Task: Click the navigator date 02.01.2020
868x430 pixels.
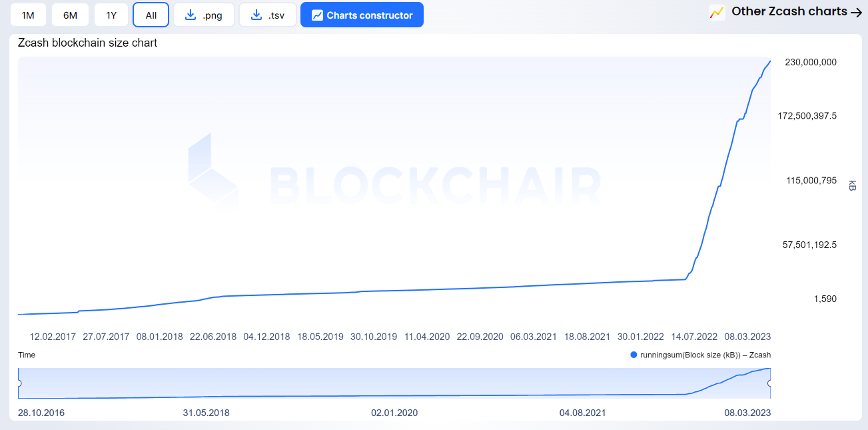Action: tap(394, 413)
